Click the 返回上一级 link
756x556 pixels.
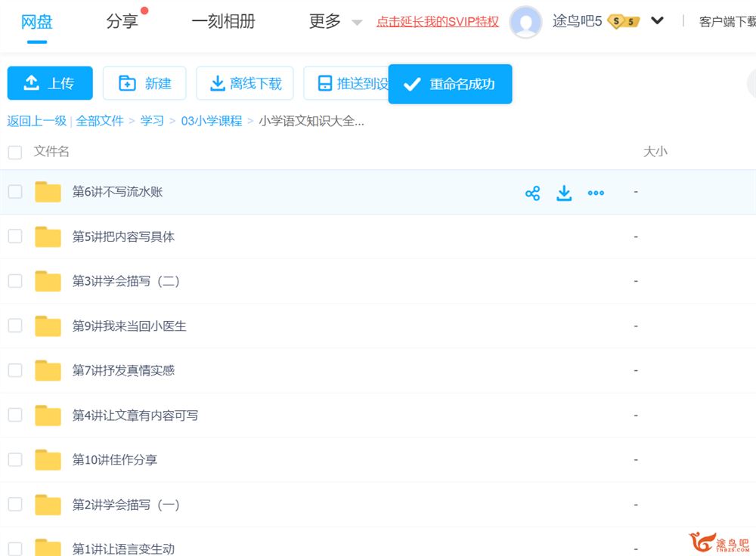click(x=36, y=121)
